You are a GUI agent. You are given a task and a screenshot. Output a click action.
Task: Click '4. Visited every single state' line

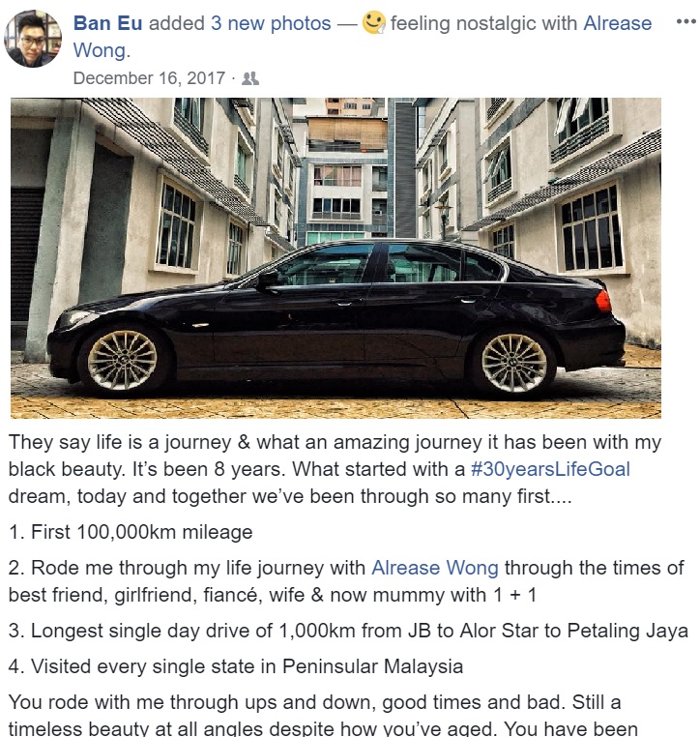coord(236,667)
